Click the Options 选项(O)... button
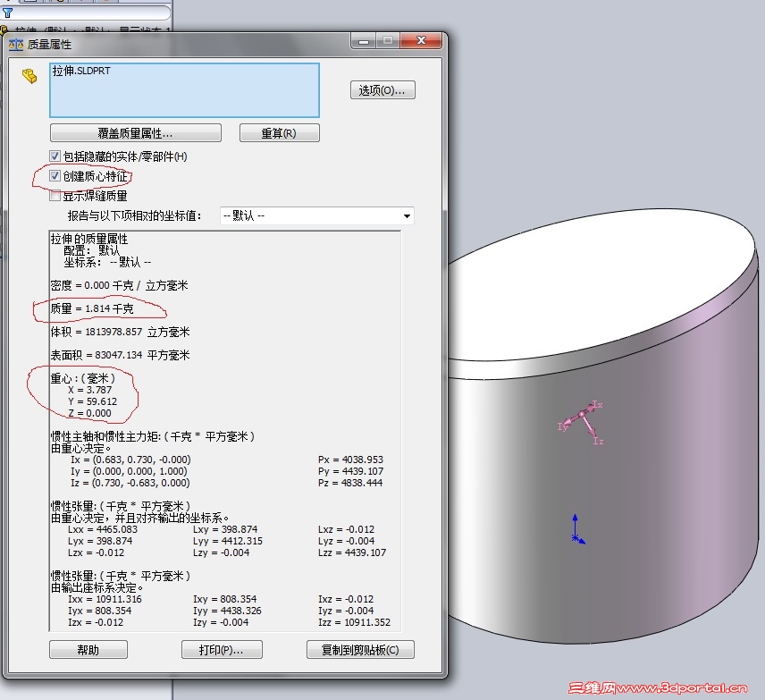The height and width of the screenshot is (700, 765). [382, 90]
